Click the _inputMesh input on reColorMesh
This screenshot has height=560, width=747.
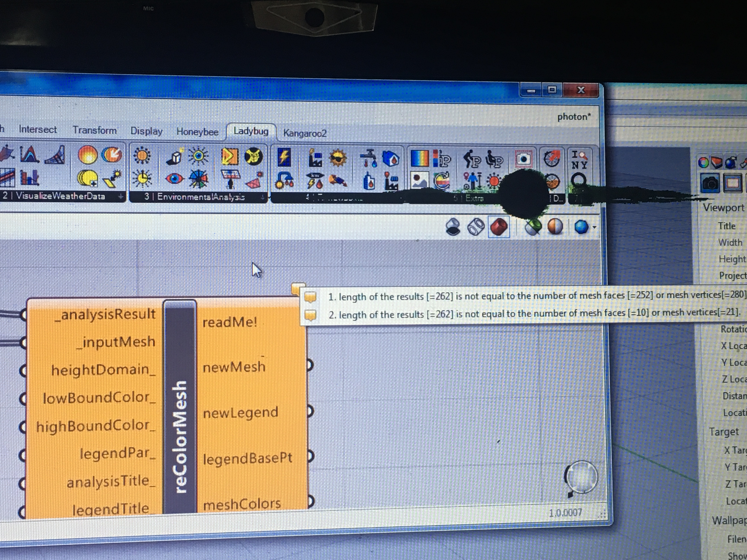pyautogui.click(x=116, y=342)
